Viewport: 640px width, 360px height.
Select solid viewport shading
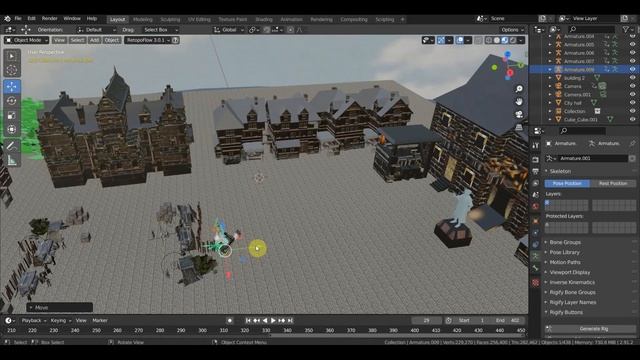[497, 40]
